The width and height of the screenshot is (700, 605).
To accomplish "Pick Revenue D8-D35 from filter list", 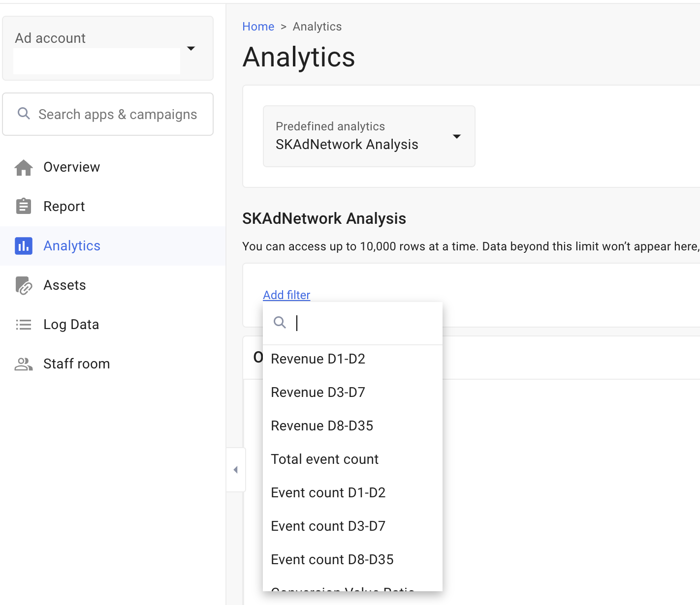I will [x=322, y=426].
